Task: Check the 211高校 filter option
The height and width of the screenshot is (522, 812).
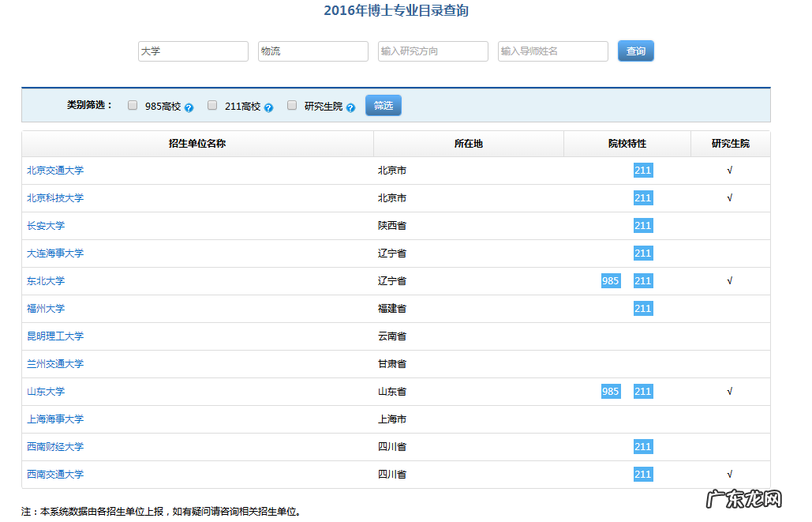Action: click(212, 103)
